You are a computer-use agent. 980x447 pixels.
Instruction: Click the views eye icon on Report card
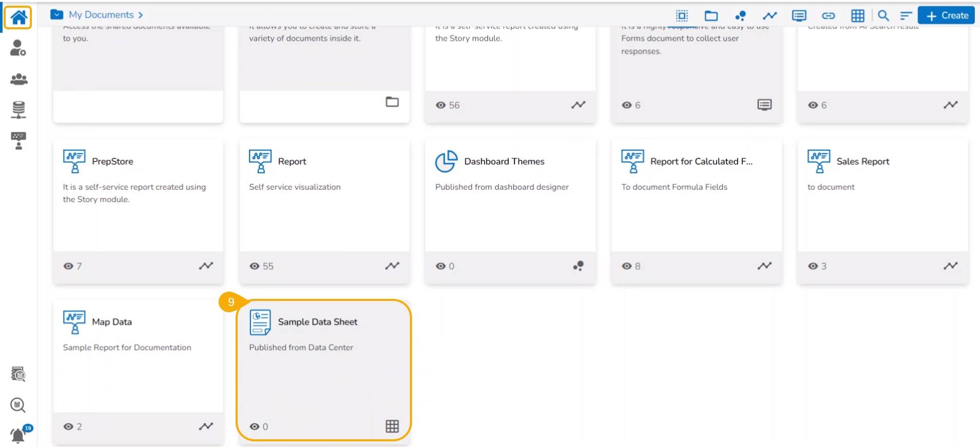click(x=254, y=266)
